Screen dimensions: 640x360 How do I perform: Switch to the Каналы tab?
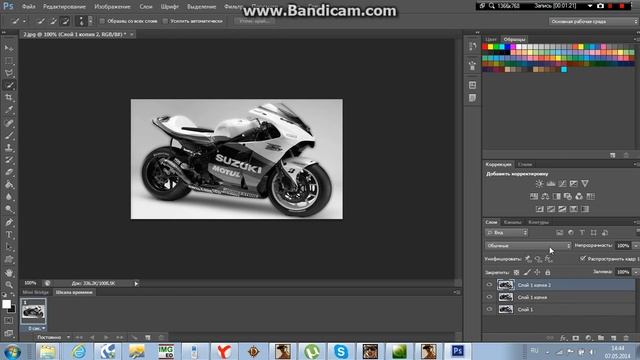click(x=512, y=222)
